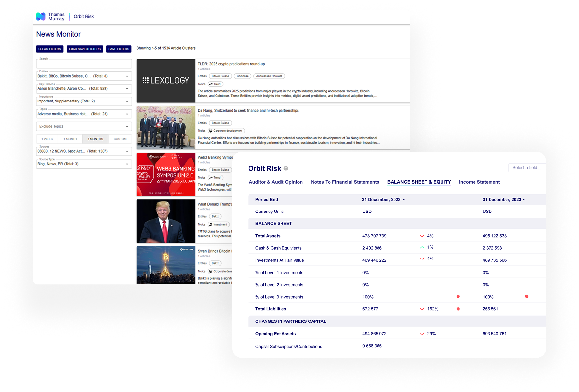Click the LOAD SAVED FILTERS button
Screen dimensions: 579x392
[x=85, y=49]
